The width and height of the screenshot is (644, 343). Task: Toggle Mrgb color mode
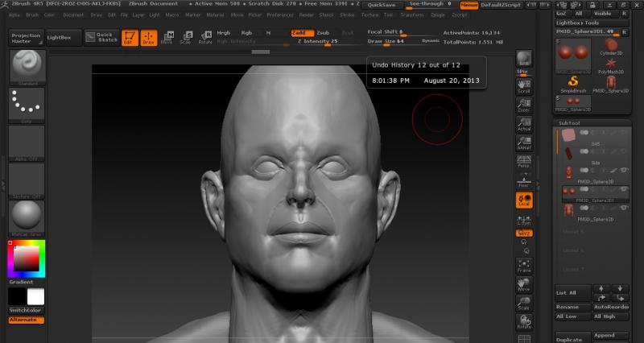[224, 33]
